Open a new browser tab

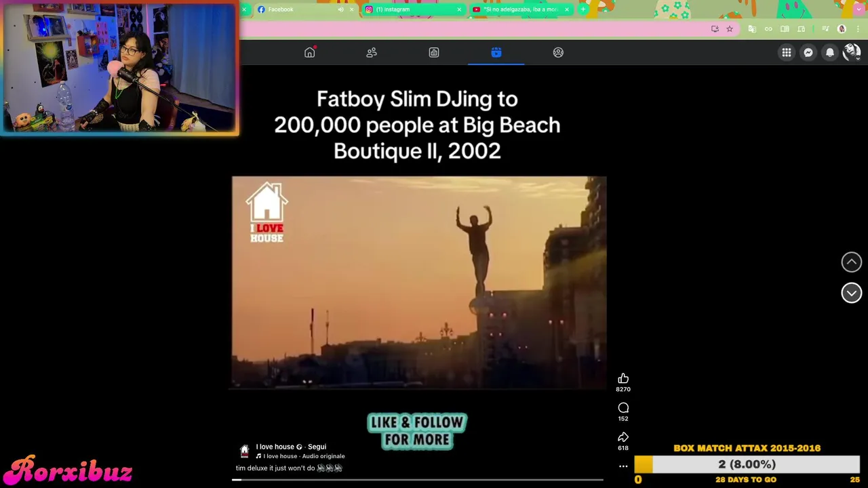coord(583,9)
